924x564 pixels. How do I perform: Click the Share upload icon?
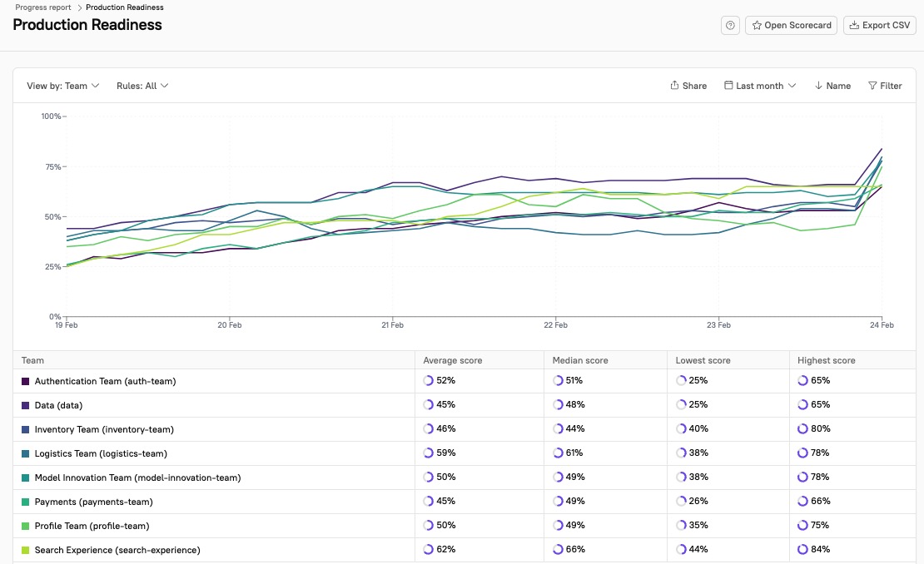tap(674, 86)
